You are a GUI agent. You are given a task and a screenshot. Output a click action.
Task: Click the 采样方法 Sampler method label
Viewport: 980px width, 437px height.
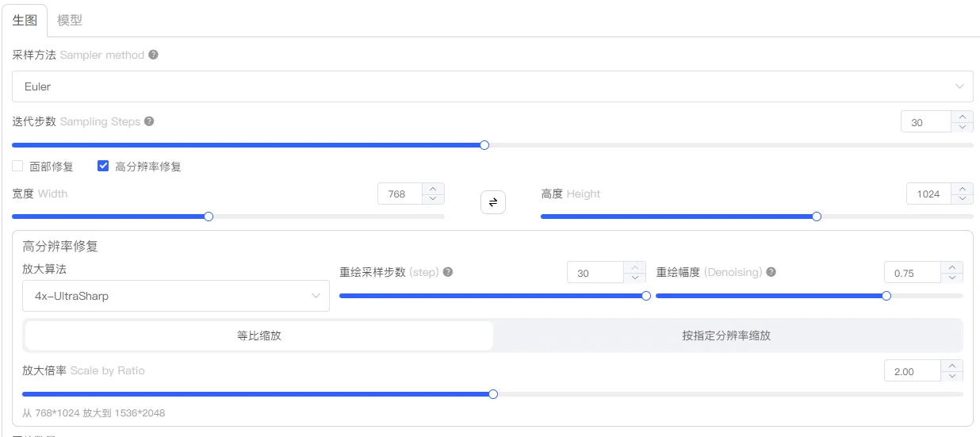[x=78, y=55]
